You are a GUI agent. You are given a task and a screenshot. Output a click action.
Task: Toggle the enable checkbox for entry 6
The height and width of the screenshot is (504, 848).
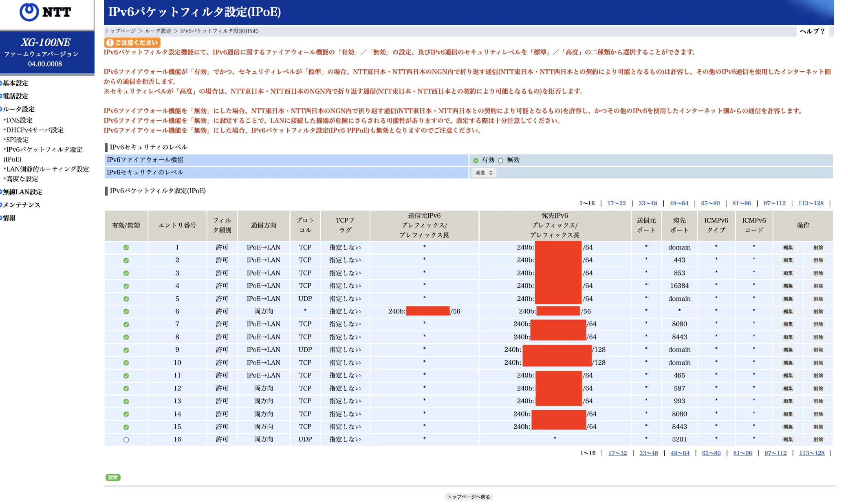coord(126,312)
